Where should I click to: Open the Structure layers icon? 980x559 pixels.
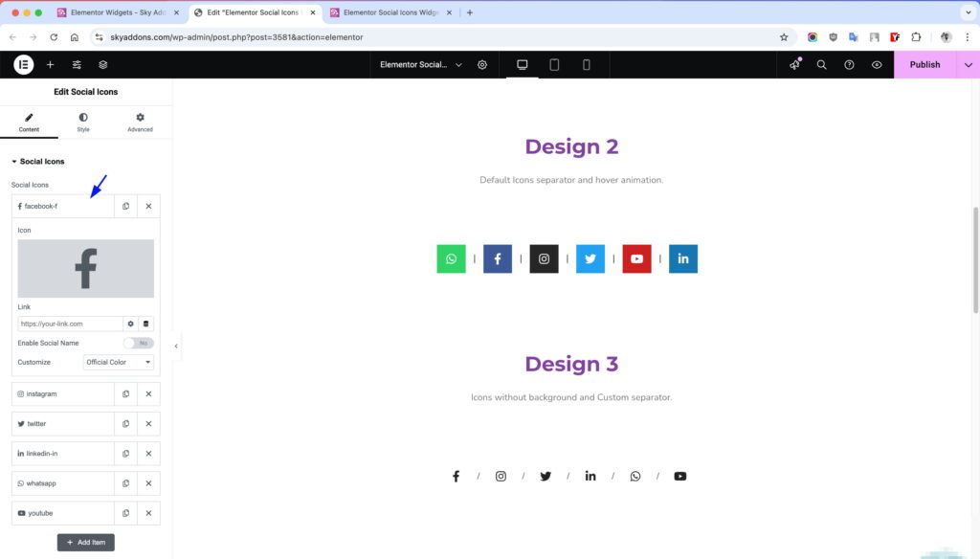103,64
